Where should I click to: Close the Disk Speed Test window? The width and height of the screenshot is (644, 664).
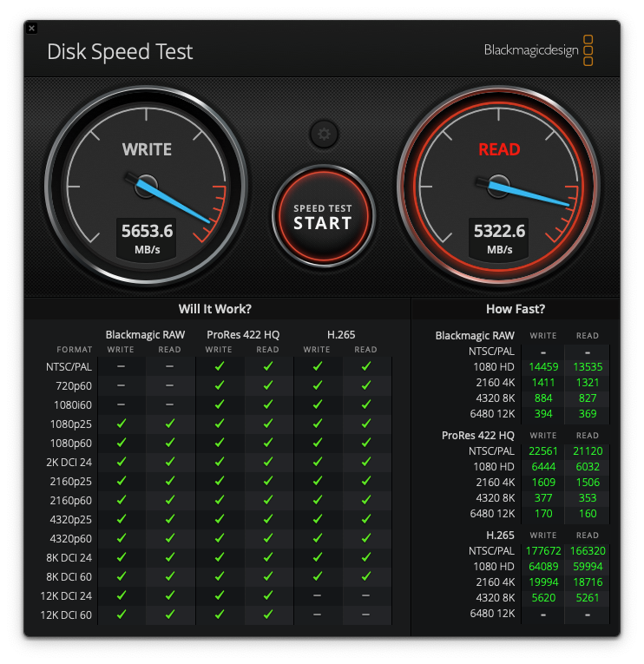(32, 29)
